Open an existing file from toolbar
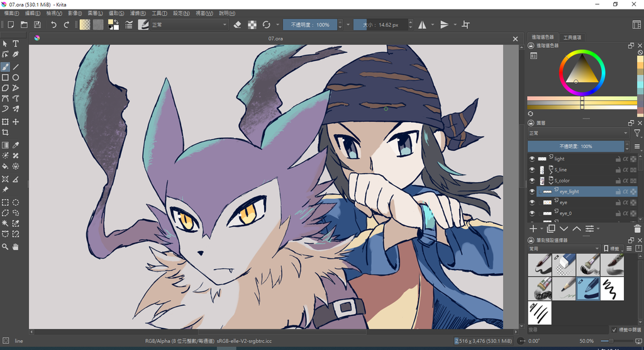Viewport: 644px width, 350px height. click(x=25, y=25)
